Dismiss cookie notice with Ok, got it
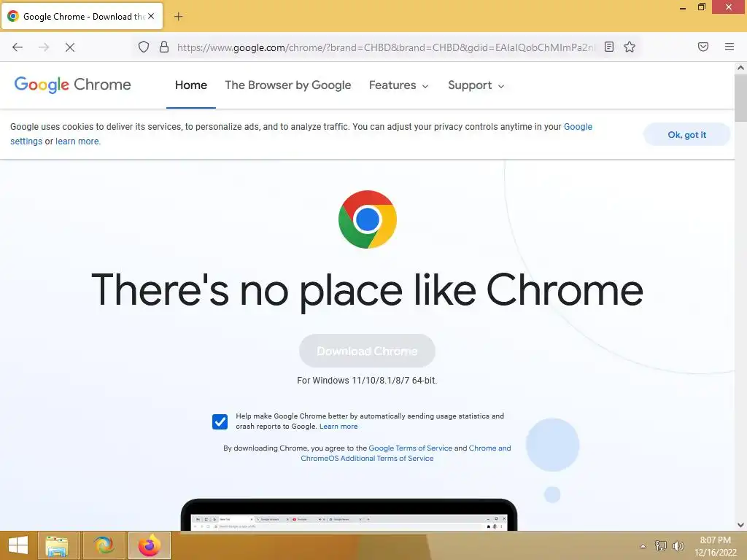Screen dimensions: 747x560 [x=686, y=135]
